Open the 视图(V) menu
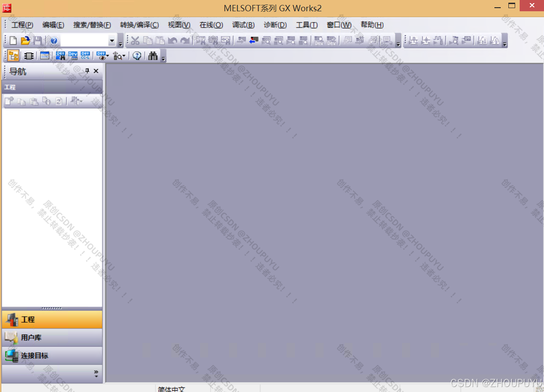This screenshot has width=544, height=392. coord(179,25)
